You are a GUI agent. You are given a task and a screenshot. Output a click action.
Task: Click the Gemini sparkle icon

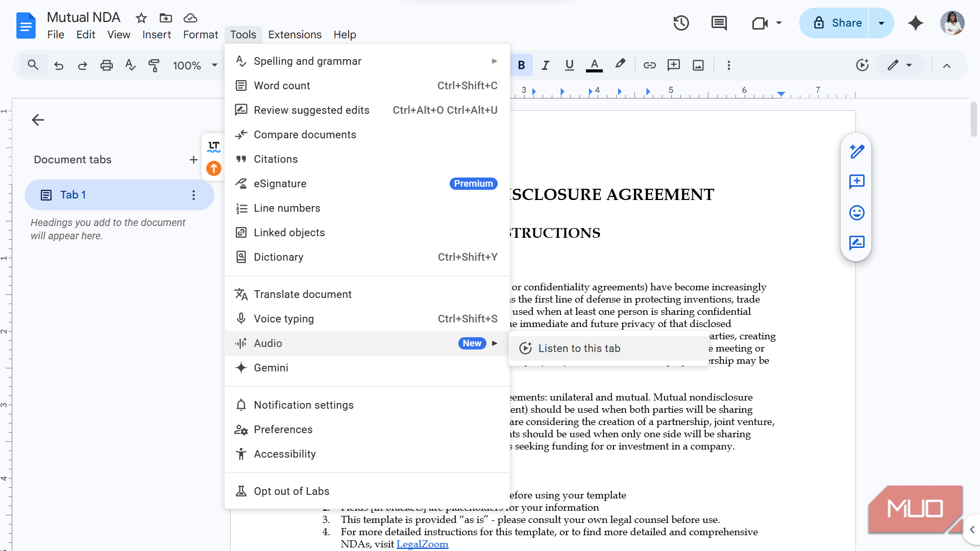(916, 23)
